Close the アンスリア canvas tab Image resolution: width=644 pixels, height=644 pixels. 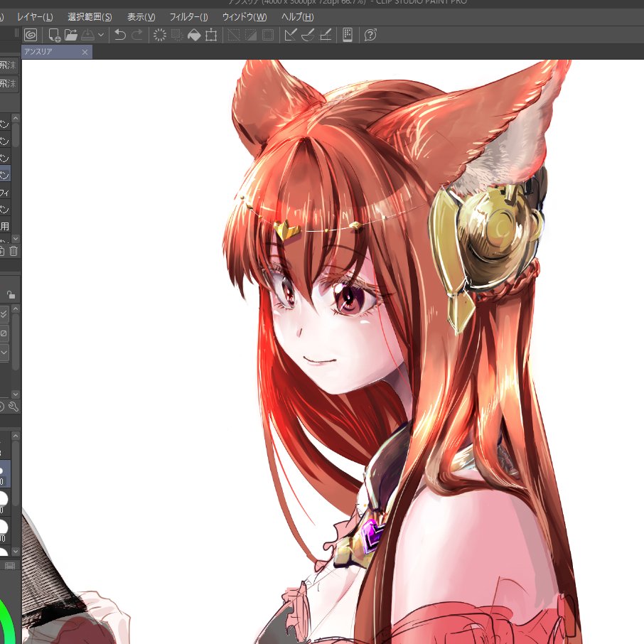85,52
